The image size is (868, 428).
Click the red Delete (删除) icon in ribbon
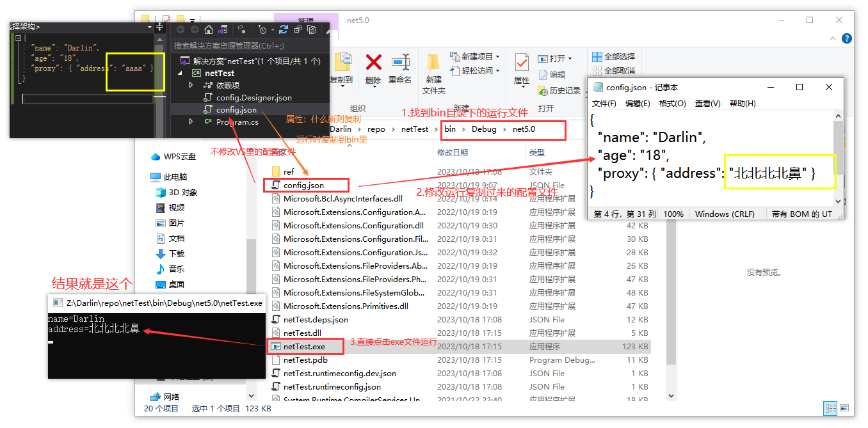pyautogui.click(x=373, y=61)
